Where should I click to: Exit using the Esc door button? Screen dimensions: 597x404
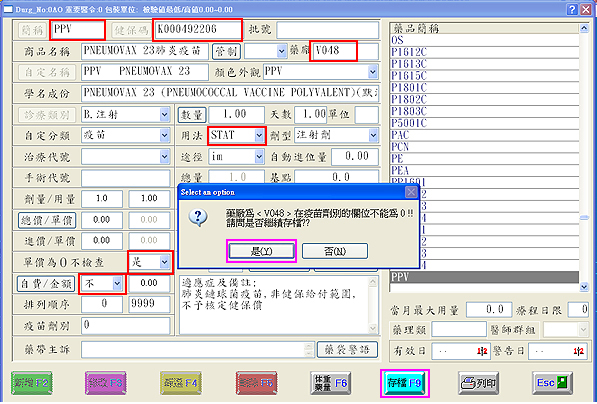click(552, 383)
